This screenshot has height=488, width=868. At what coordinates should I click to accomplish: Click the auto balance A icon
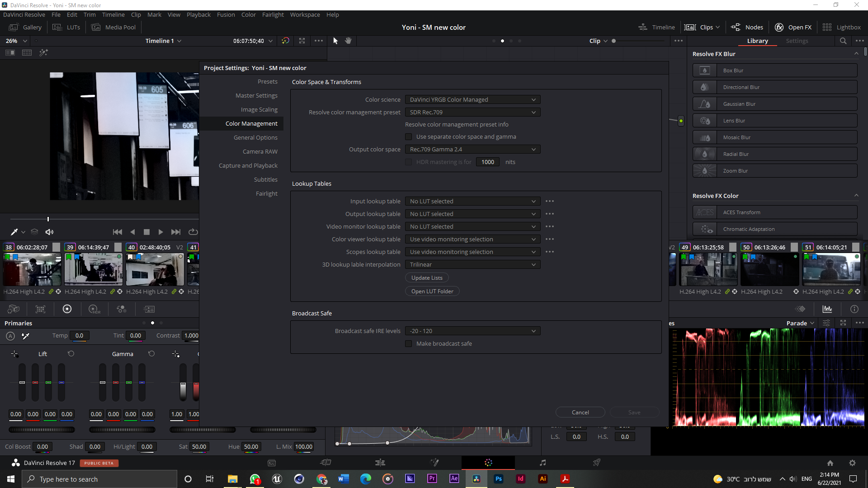10,336
